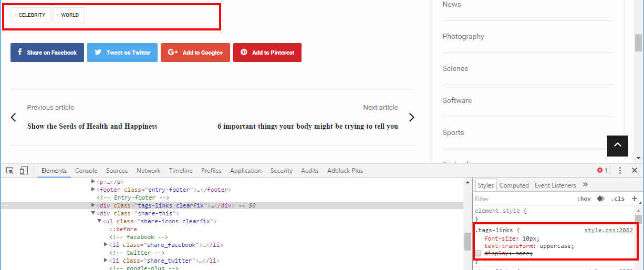Go to previous article arrow
The image size is (644, 270).
point(14,117)
